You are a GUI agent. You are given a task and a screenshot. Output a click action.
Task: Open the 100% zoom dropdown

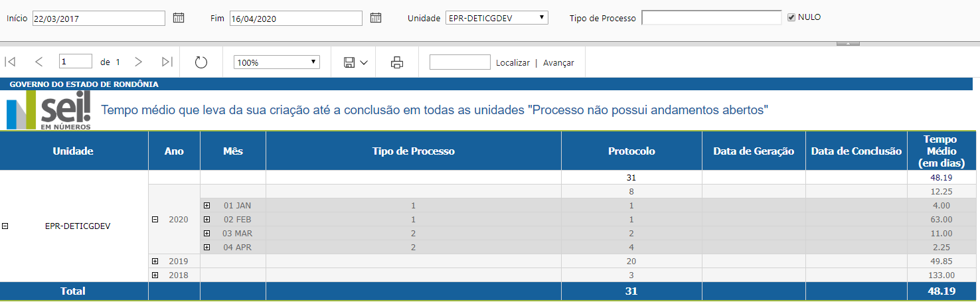(x=277, y=62)
